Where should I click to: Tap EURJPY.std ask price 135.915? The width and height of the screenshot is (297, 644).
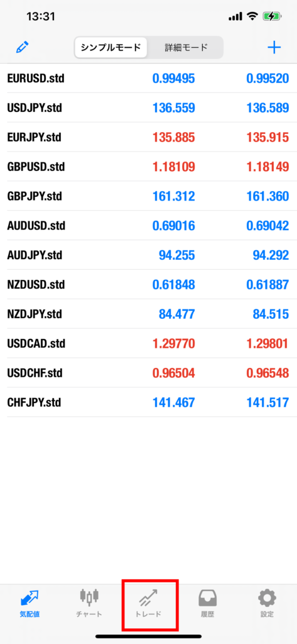[x=267, y=137]
